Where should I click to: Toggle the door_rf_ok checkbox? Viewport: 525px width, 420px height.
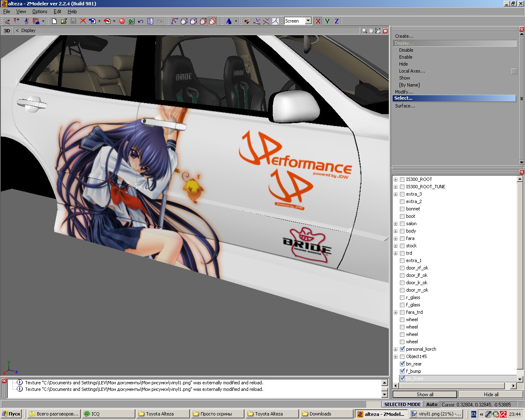(x=402, y=268)
